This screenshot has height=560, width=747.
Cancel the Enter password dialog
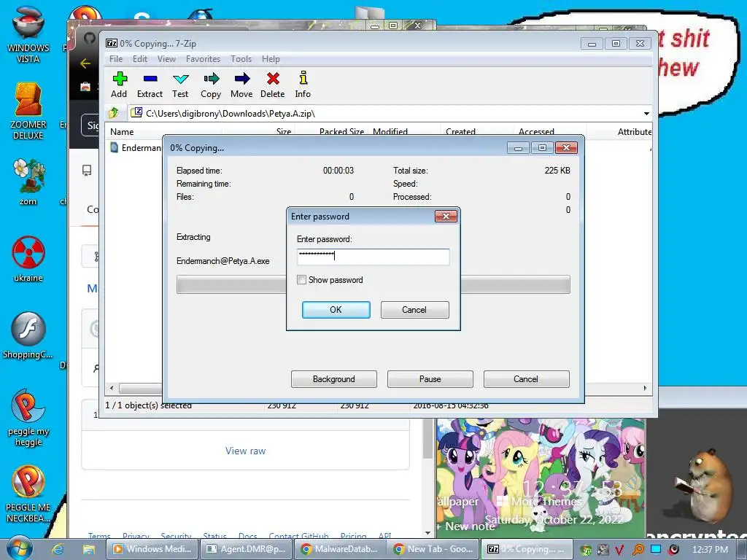414,309
